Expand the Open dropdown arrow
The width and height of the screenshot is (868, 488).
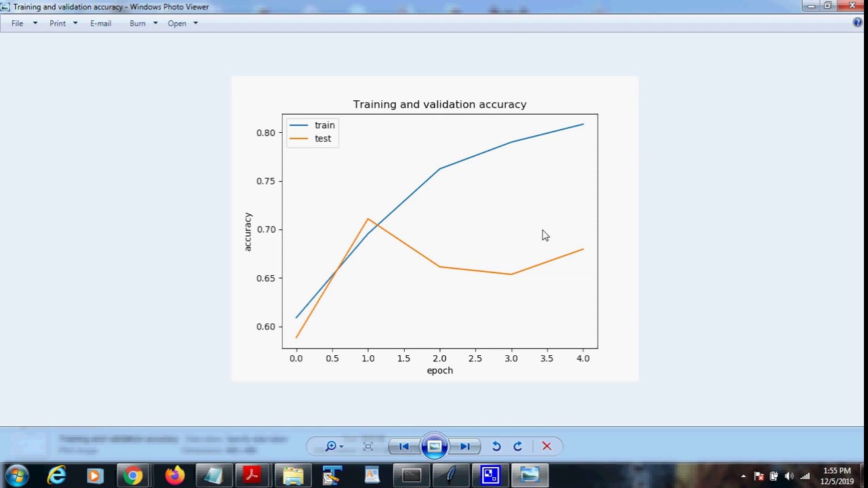click(x=195, y=23)
